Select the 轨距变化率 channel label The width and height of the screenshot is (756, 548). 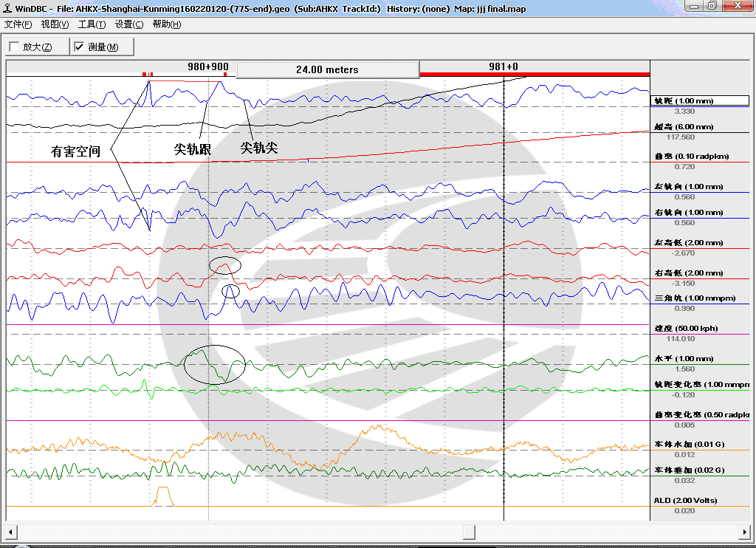(702, 385)
